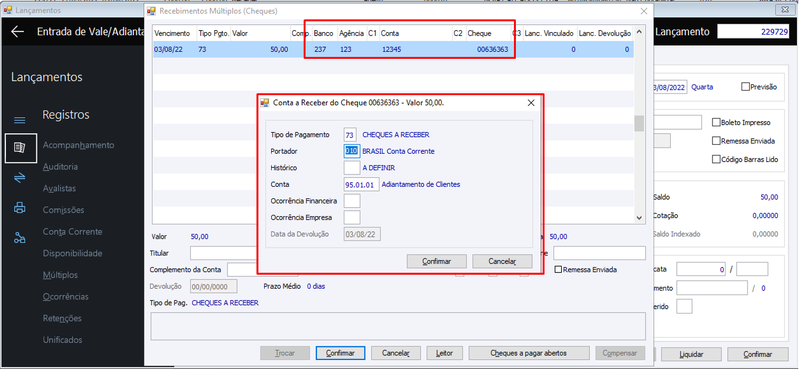Select Múltiplos in the sidebar menu

point(60,275)
